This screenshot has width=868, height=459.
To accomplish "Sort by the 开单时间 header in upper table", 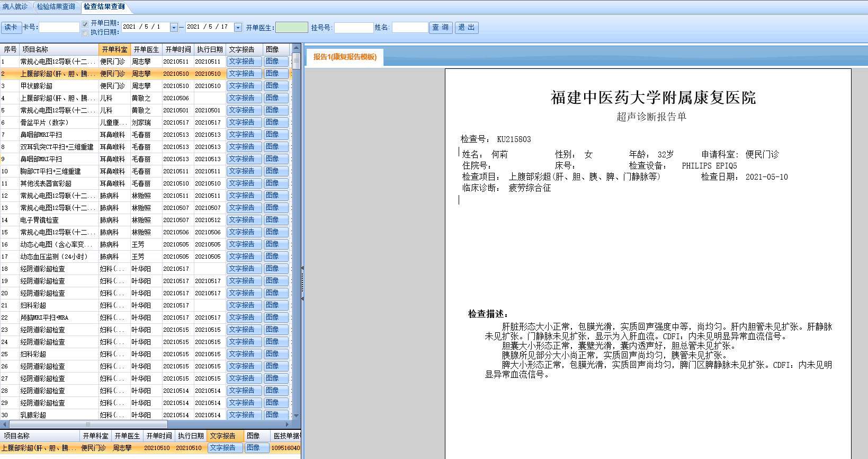I will click(178, 49).
